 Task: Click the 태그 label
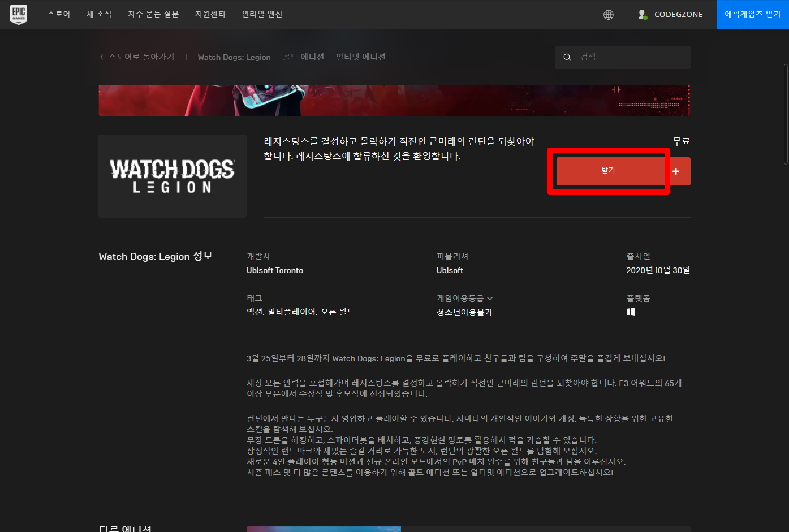pyautogui.click(x=255, y=298)
